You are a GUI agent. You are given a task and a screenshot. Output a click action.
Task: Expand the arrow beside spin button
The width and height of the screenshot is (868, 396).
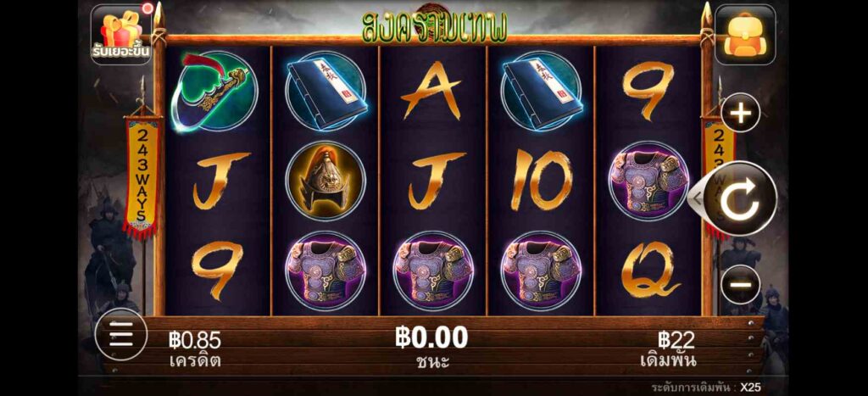[695, 196]
